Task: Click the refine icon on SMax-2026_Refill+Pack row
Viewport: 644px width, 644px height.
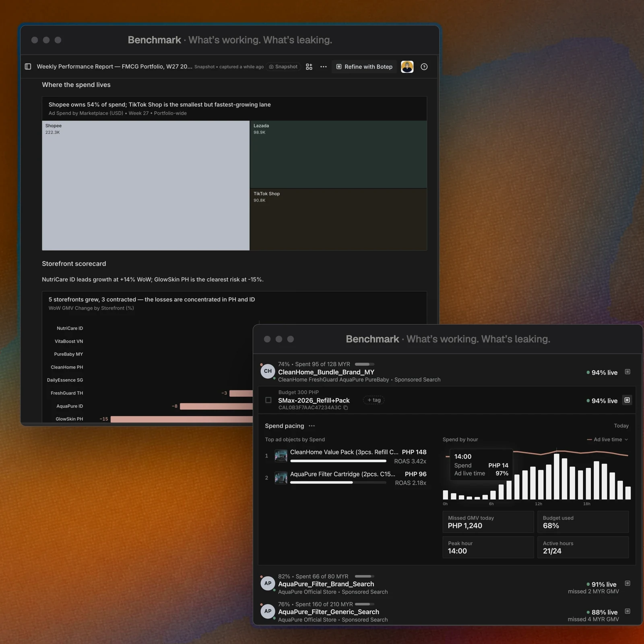Action: (x=627, y=400)
